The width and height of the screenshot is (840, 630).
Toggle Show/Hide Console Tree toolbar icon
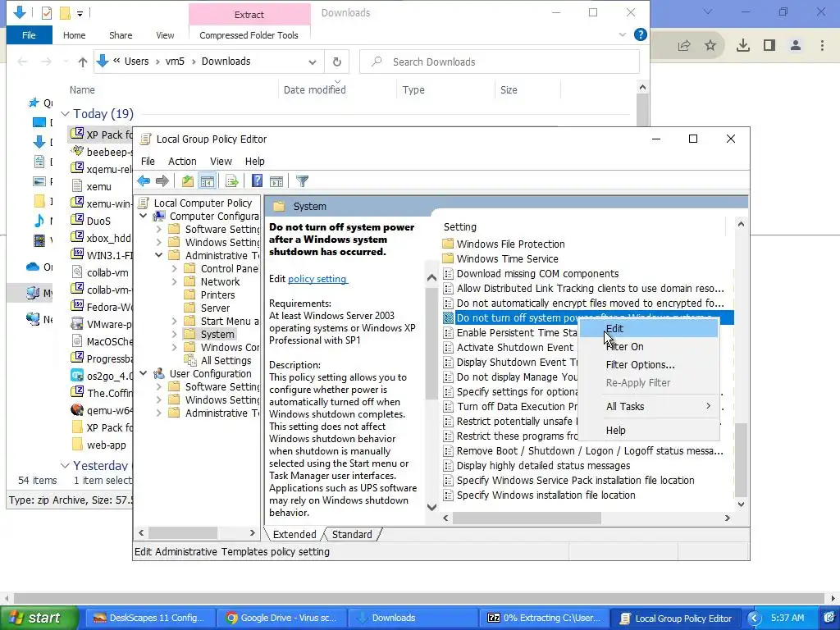[x=207, y=181]
